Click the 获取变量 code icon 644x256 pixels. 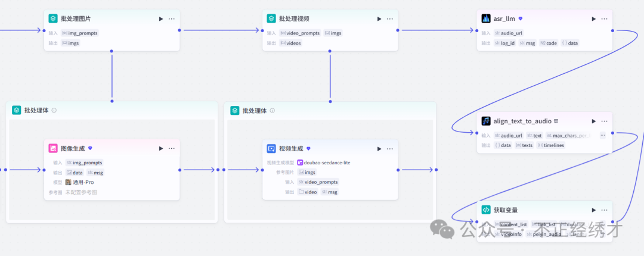[486, 210]
